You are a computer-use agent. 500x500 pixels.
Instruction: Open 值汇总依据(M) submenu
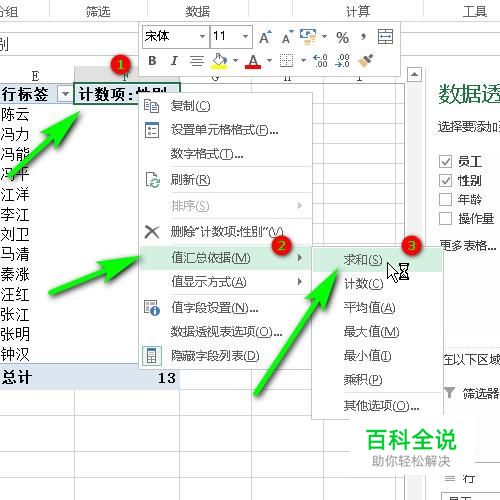click(225, 257)
